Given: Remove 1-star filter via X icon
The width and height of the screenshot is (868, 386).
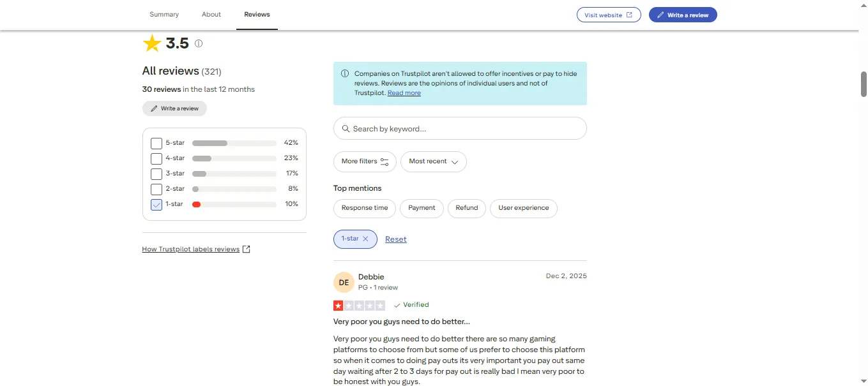Looking at the screenshot, I should coord(365,239).
